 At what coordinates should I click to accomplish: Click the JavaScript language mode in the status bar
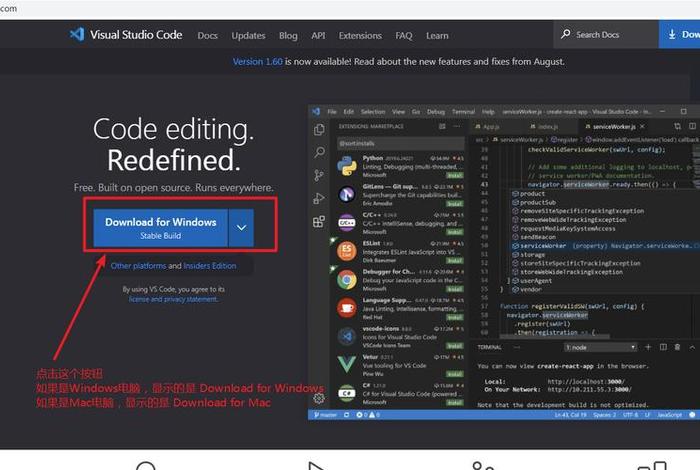pyautogui.click(x=669, y=415)
